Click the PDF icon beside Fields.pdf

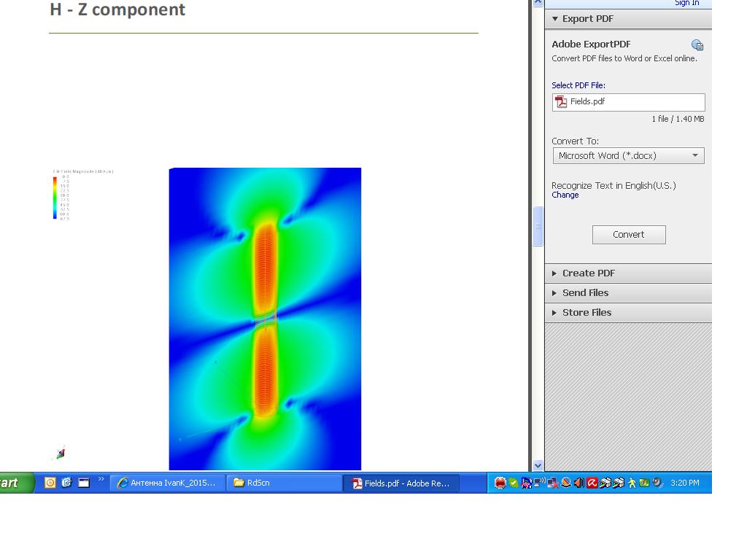[x=561, y=102]
